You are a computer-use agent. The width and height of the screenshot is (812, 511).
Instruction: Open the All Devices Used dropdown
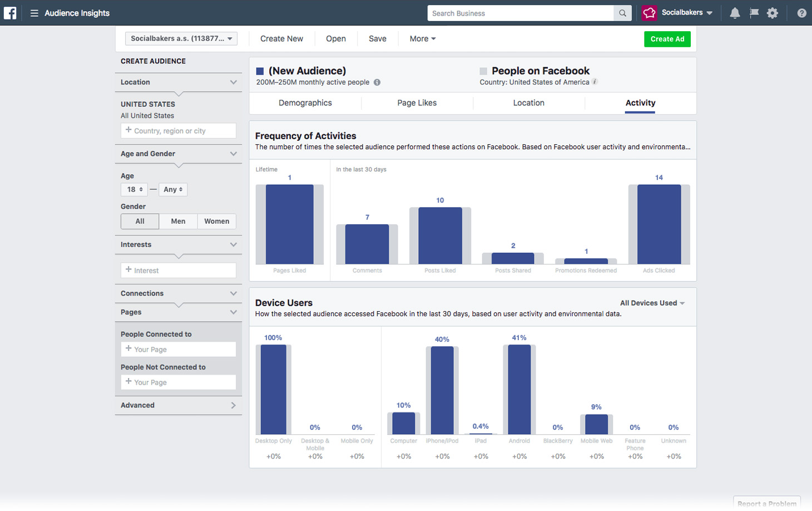(652, 303)
